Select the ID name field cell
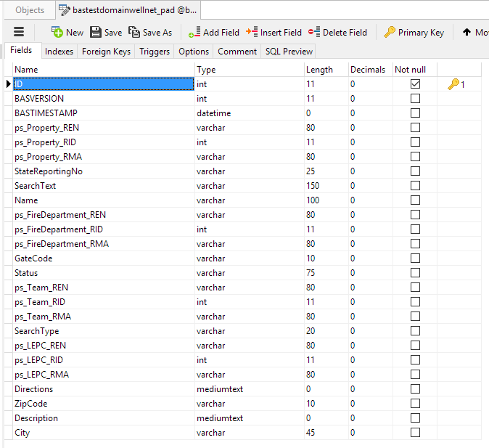The height and width of the screenshot is (448, 489). pos(104,84)
